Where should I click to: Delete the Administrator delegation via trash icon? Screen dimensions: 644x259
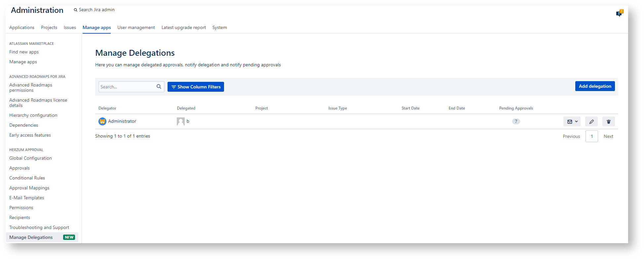[x=608, y=122]
